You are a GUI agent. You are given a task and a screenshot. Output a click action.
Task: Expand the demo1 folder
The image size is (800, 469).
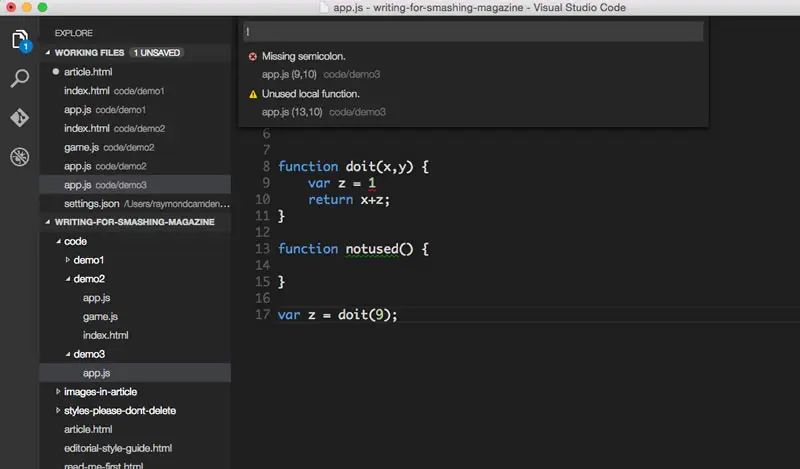tap(67, 260)
